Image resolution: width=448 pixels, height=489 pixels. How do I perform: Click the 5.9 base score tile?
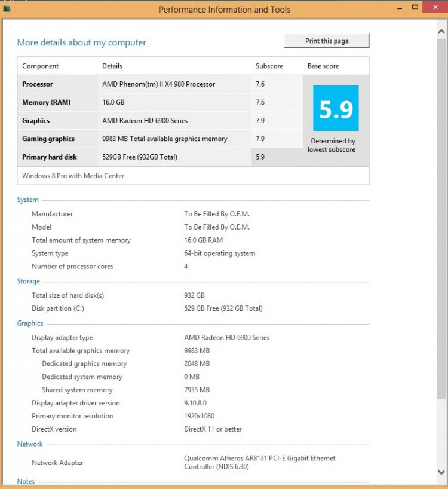[336, 108]
